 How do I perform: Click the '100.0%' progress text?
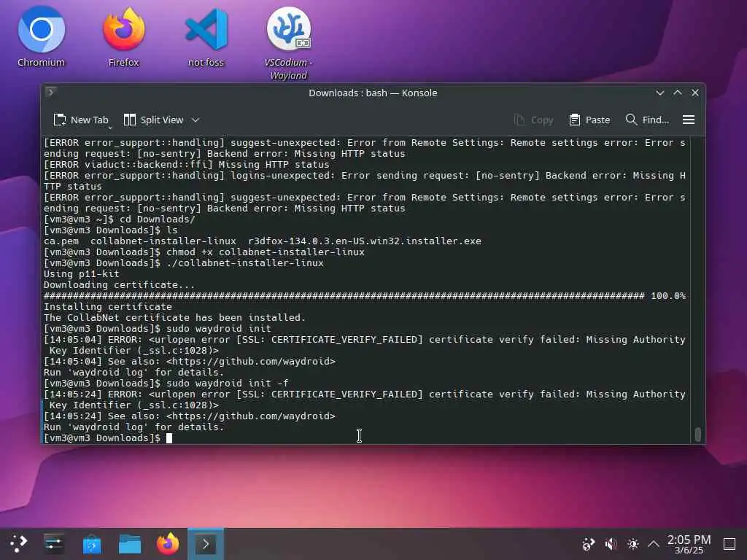click(668, 296)
